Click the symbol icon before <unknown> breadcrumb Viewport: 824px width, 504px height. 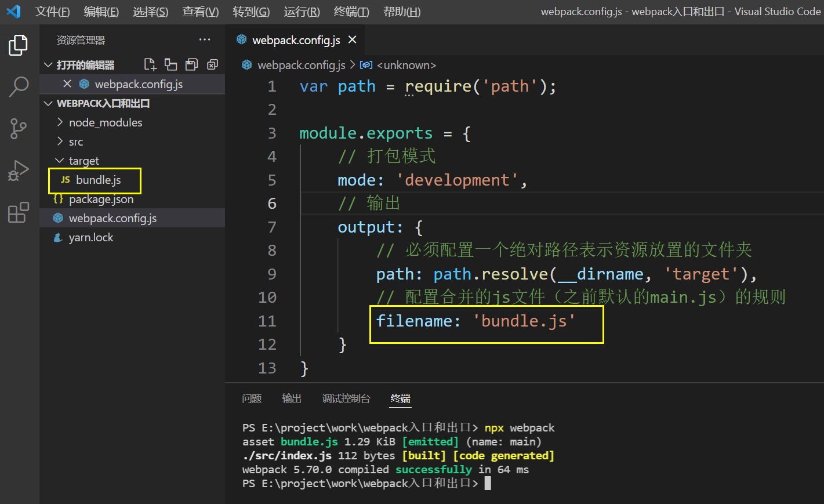click(x=366, y=65)
